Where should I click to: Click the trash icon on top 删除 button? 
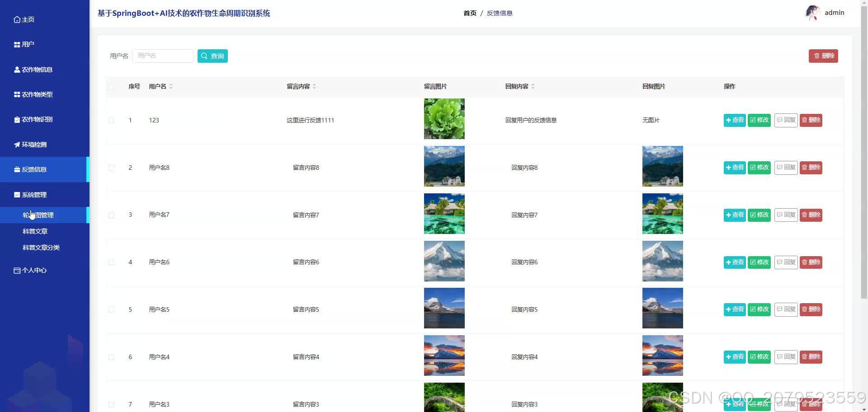tap(816, 56)
